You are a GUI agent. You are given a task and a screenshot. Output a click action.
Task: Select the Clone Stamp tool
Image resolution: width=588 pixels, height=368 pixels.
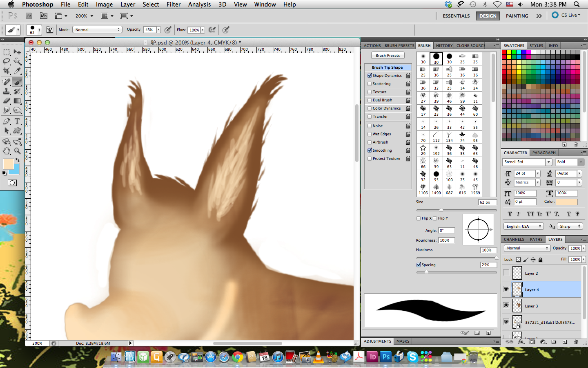pos(7,91)
